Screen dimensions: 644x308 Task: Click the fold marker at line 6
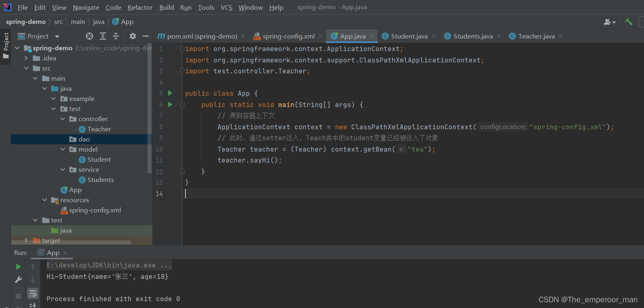pos(182,105)
